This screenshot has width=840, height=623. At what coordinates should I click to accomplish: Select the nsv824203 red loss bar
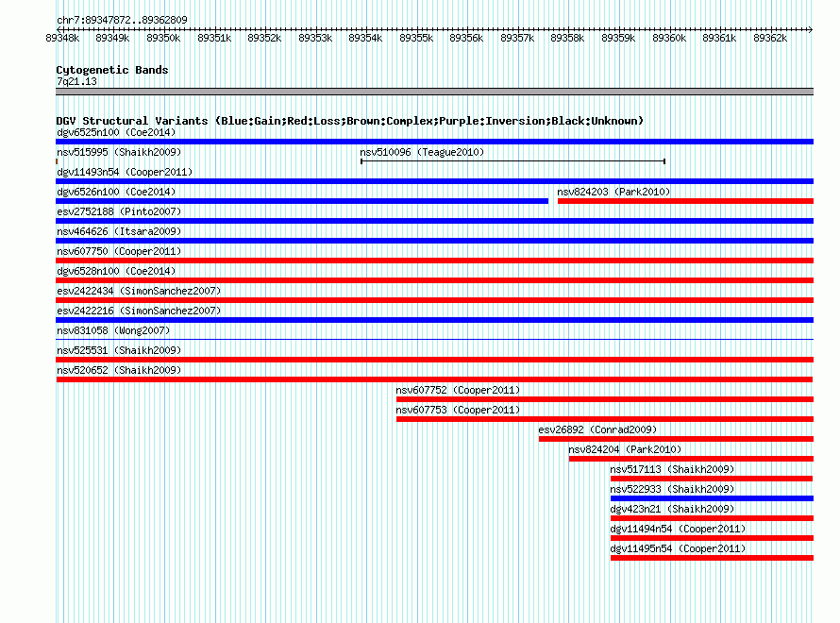pos(686,201)
